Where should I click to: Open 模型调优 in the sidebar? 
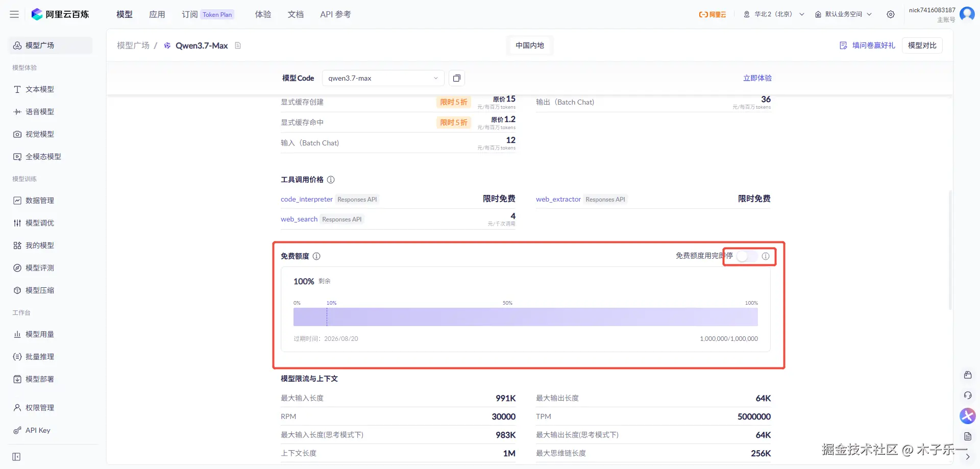tap(51, 223)
